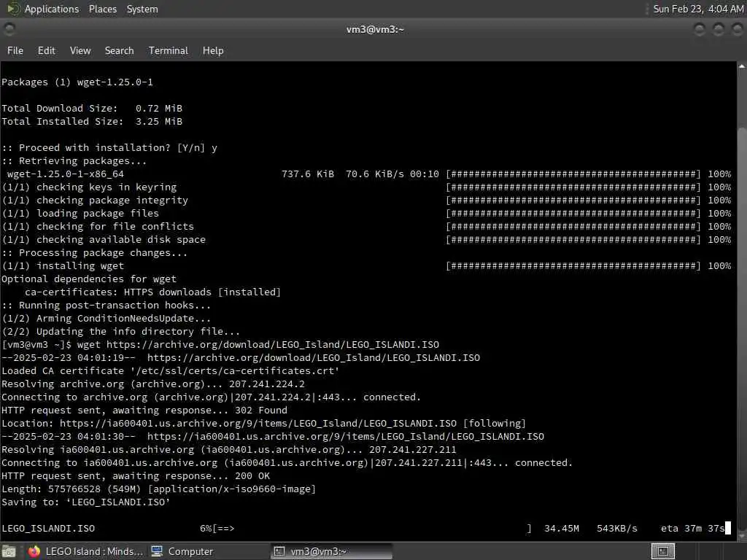The image size is (747, 560).
Task: Click the 'Updating the info directory file...' line
Action: click(121, 332)
